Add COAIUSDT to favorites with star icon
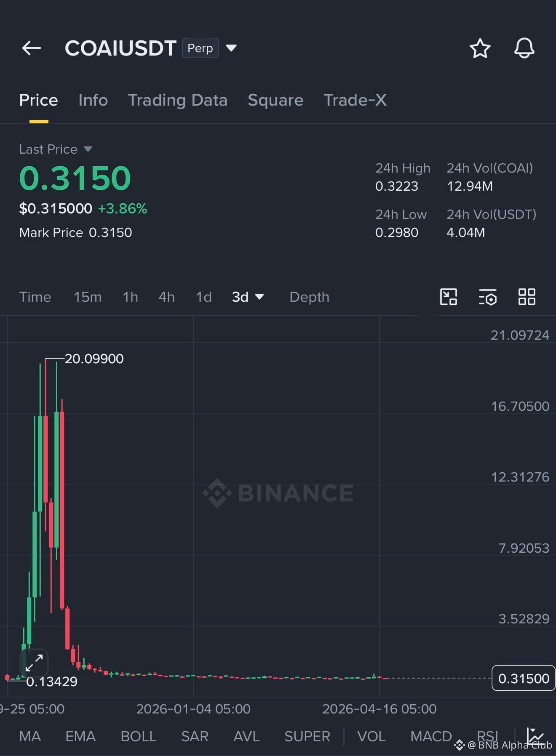 click(480, 48)
